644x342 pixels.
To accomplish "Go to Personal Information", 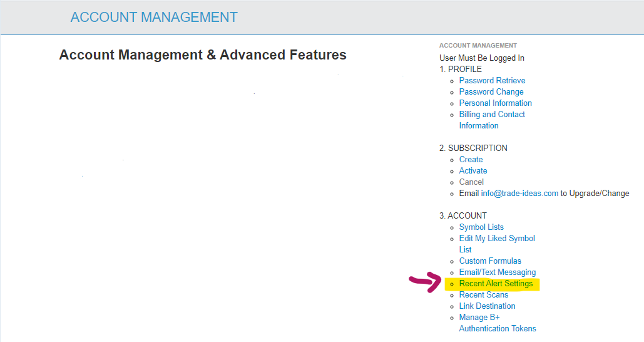I will point(495,103).
